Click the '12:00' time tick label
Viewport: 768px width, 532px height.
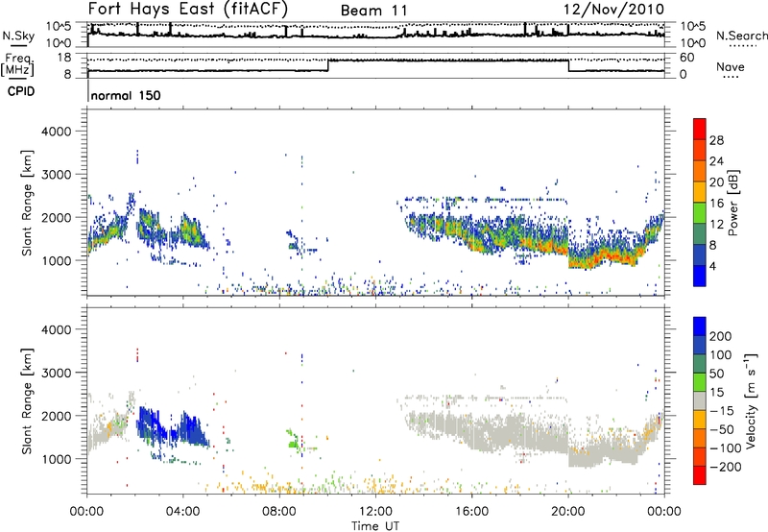[375, 512]
